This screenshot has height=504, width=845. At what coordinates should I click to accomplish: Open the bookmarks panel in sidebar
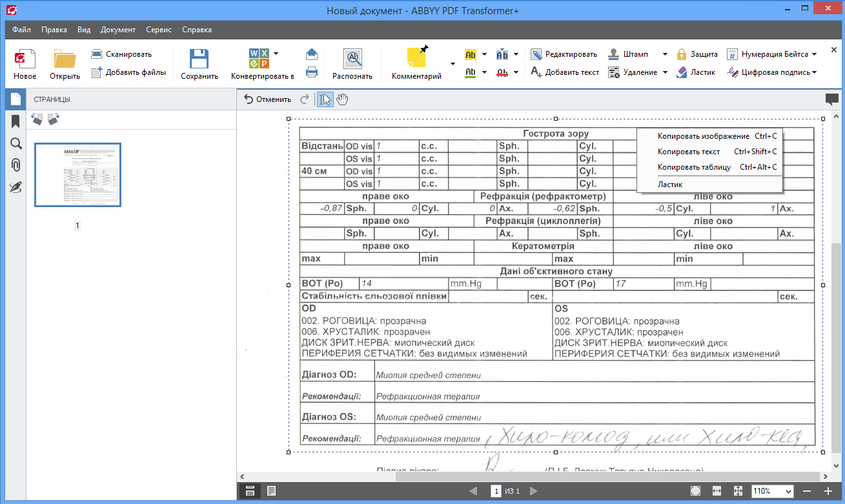[15, 121]
